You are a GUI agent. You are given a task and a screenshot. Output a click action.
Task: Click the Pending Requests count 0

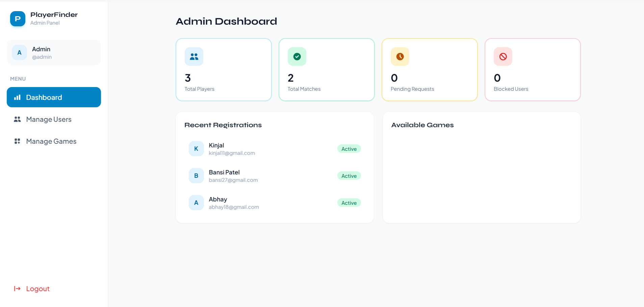[x=394, y=78]
